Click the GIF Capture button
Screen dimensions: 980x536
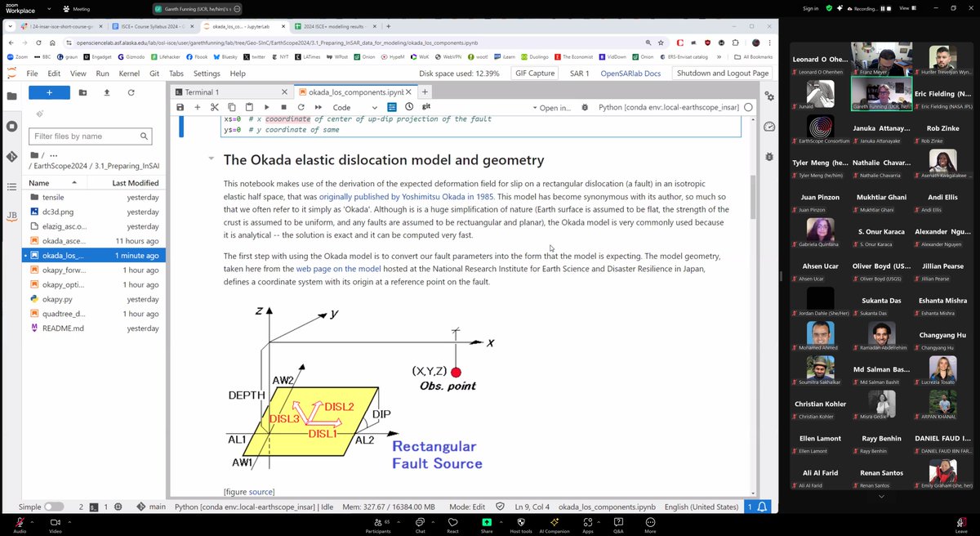pyautogui.click(x=535, y=73)
